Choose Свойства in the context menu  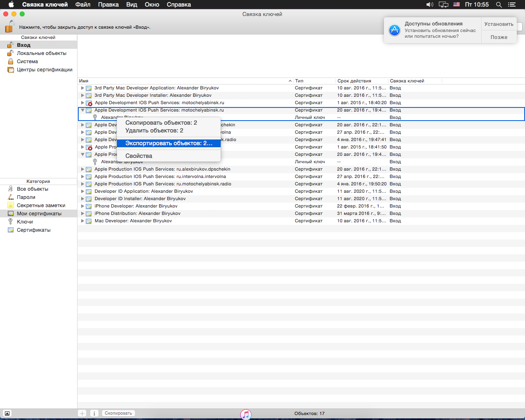coord(139,156)
